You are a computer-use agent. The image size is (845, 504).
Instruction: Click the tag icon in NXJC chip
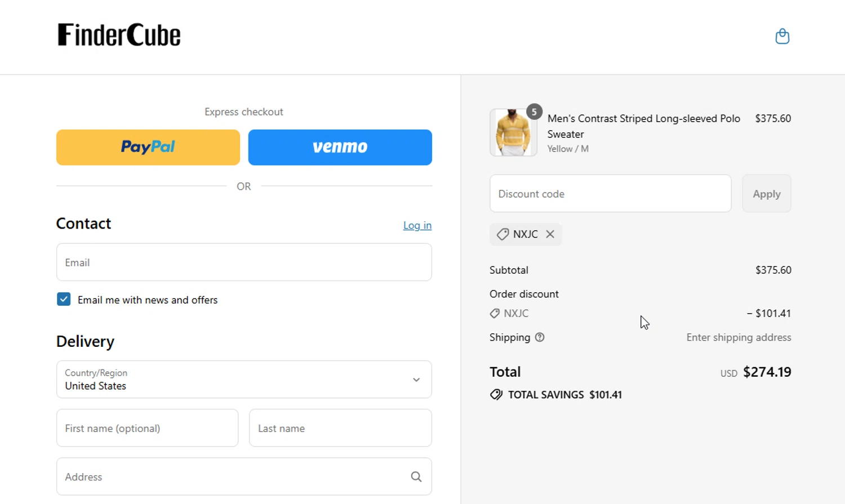pyautogui.click(x=502, y=234)
